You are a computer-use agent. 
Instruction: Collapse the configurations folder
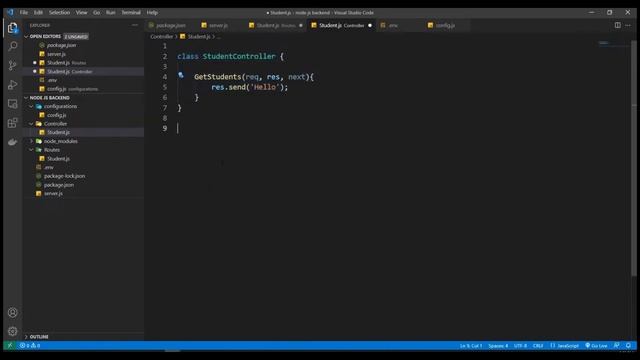click(x=31, y=107)
